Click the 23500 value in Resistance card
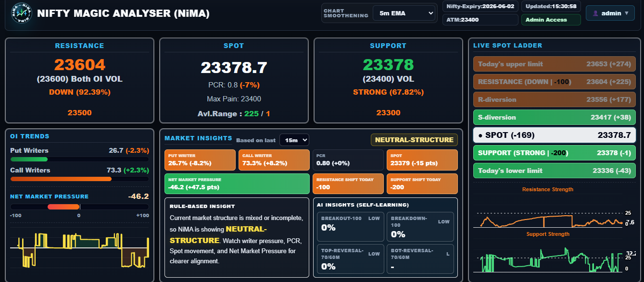Viewport: 644px width, 282px height. pyautogui.click(x=79, y=112)
